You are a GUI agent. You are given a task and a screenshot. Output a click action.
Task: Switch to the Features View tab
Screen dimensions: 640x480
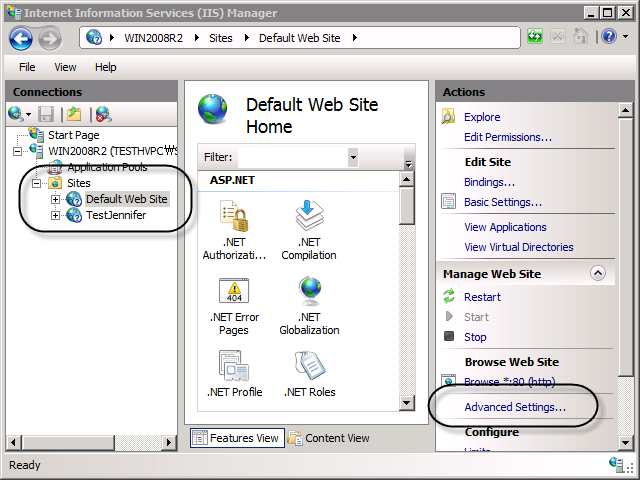(x=237, y=438)
